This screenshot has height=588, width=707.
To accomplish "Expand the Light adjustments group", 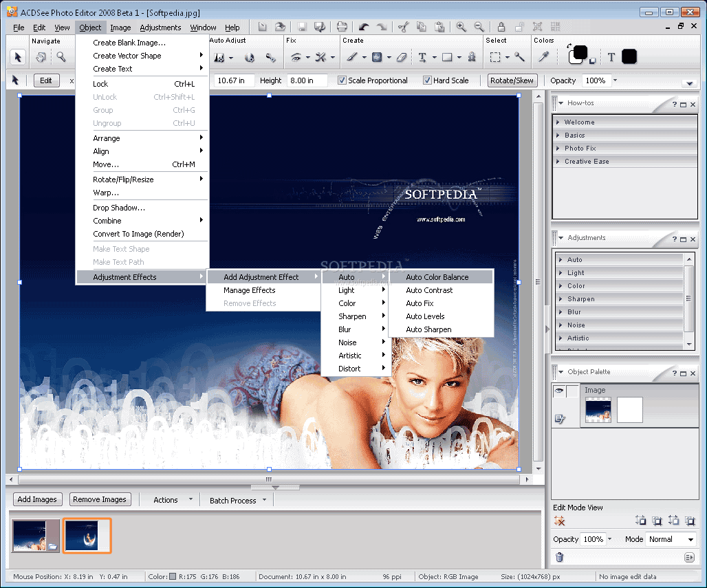I will [561, 273].
